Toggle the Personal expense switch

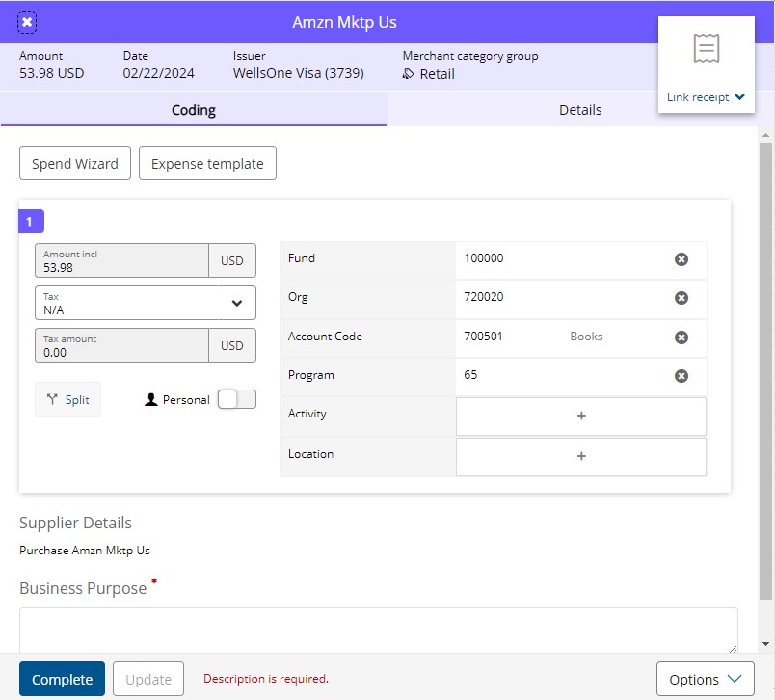pyautogui.click(x=236, y=399)
